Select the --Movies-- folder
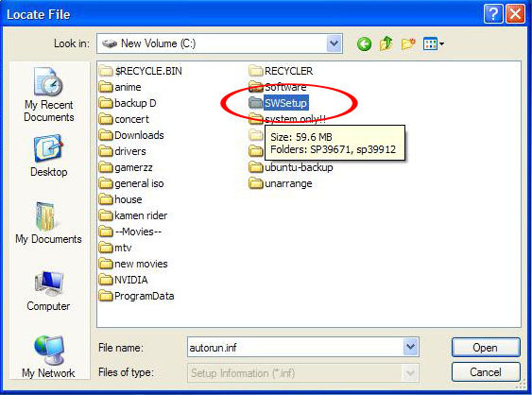The image size is (532, 395). [130, 232]
